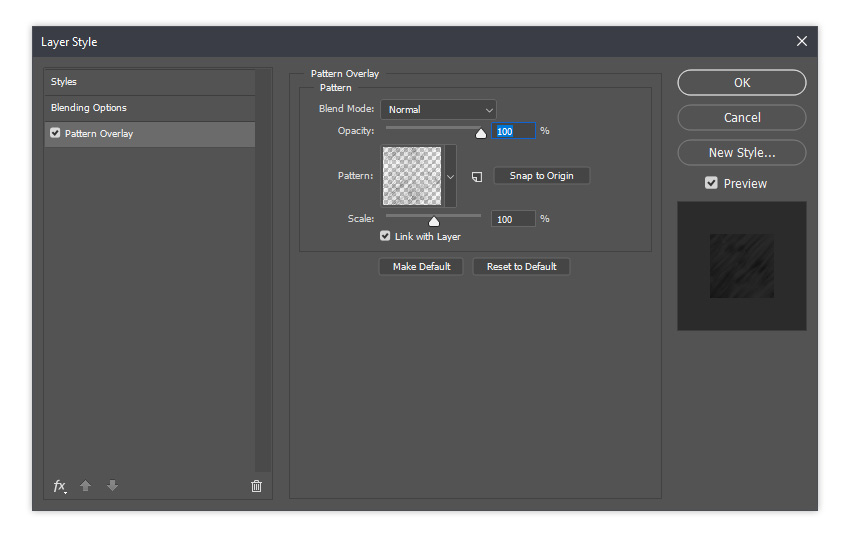Screen dimensions: 850x537
Task: Click the Scale slider handle
Action: tap(434, 221)
